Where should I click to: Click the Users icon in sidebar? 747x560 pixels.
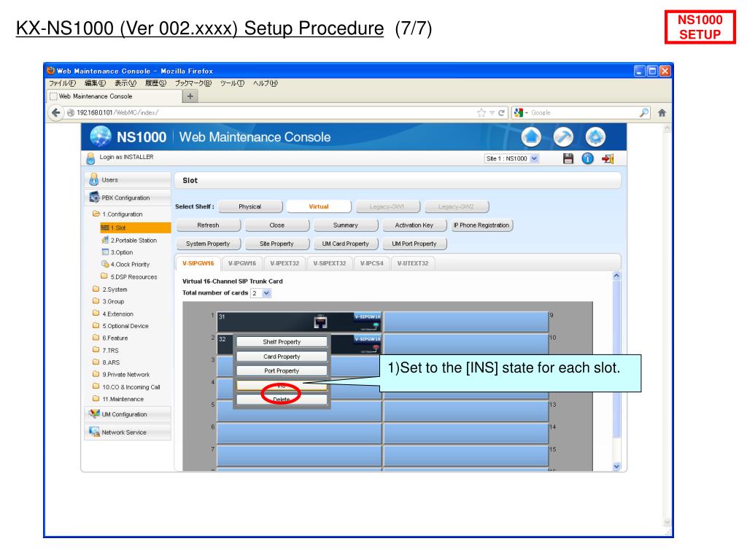coord(94,179)
